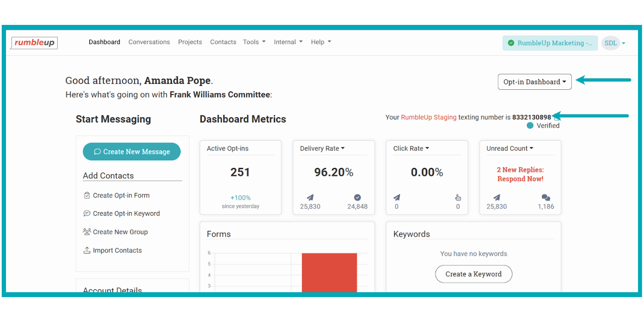Open the Opt-in Dashboard dropdown
The image size is (644, 322).
534,82
